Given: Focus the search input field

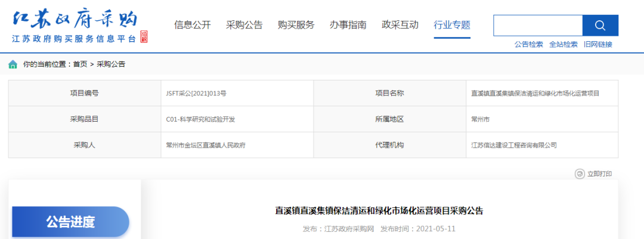Looking at the screenshot, I should point(538,26).
